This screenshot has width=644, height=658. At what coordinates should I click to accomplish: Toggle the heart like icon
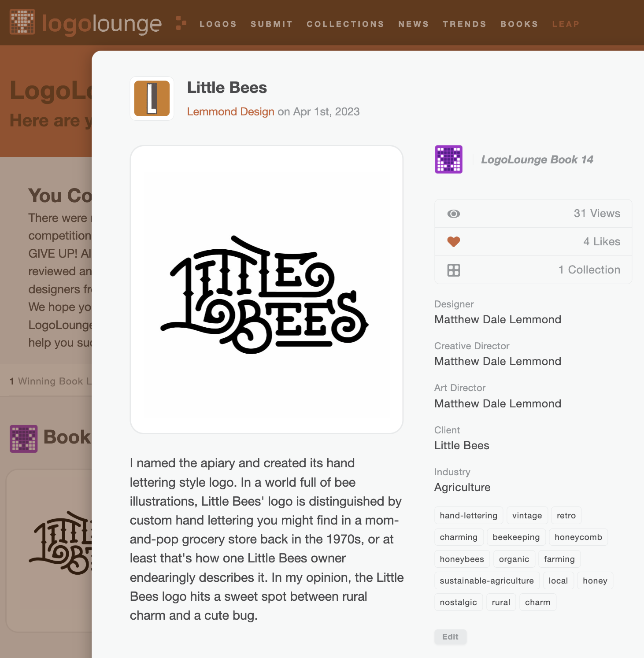pos(453,241)
